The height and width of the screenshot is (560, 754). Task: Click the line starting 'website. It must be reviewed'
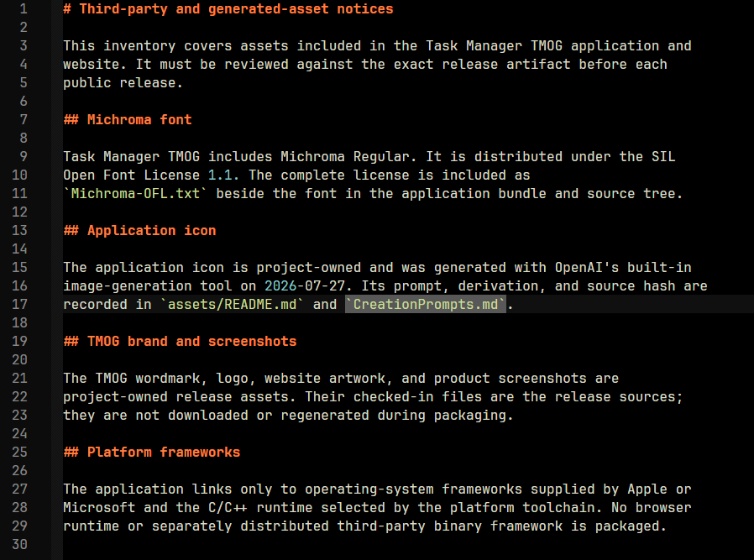(365, 65)
